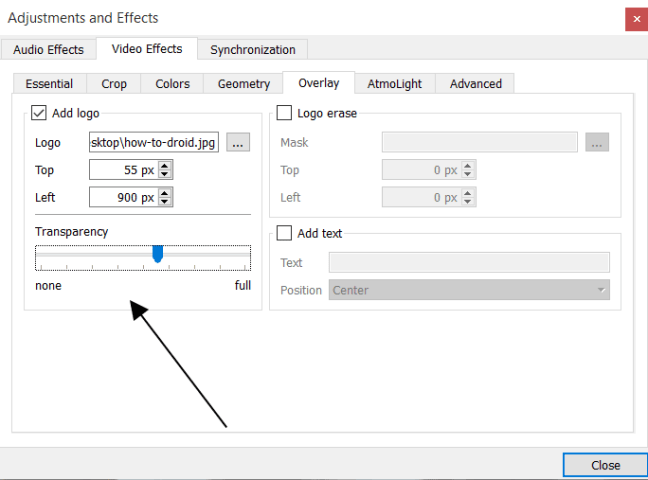Decrease the logo Left value with down arrow
This screenshot has height=480, width=648.
tap(166, 202)
